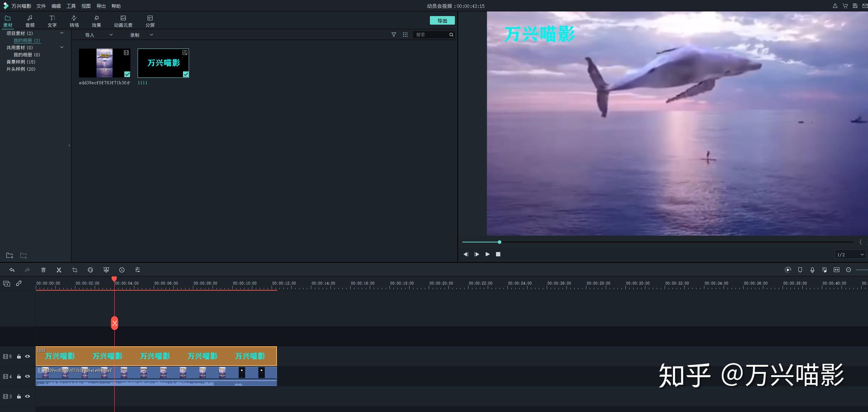868x412 pixels.
Task: Open the 工具 menu
Action: pyautogui.click(x=71, y=6)
